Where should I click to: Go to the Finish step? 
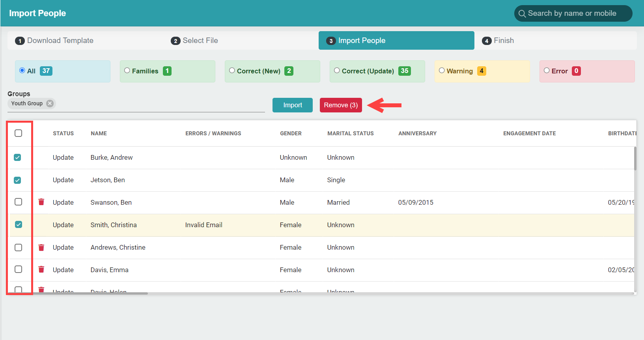498,41
